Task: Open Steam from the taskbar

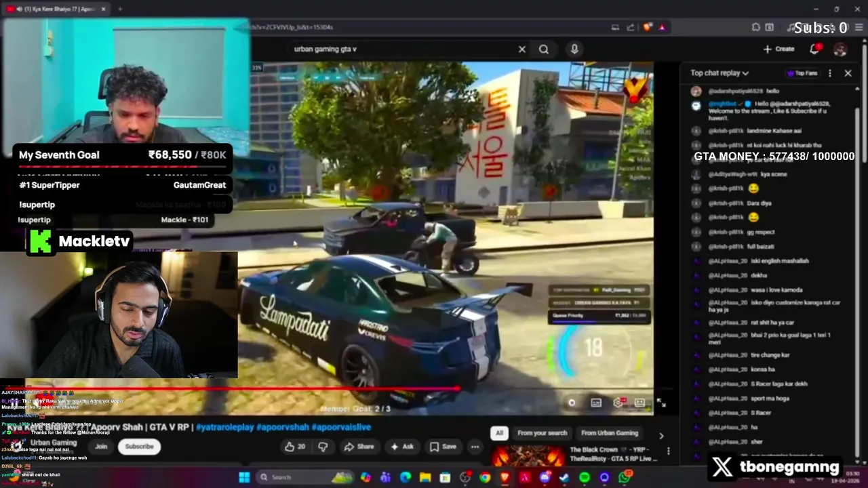Action: 564,477
